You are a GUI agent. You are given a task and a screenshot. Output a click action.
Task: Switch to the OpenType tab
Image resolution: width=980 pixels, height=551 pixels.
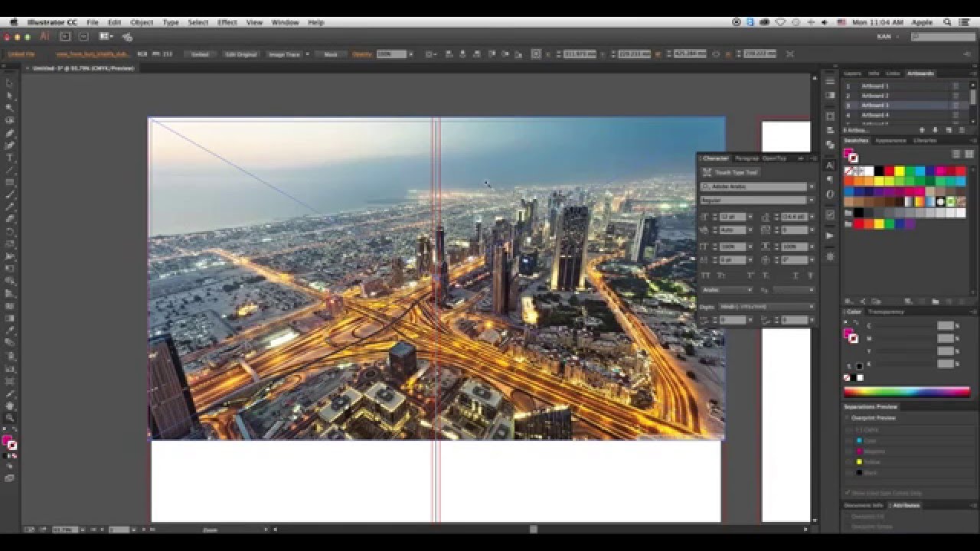pyautogui.click(x=774, y=158)
